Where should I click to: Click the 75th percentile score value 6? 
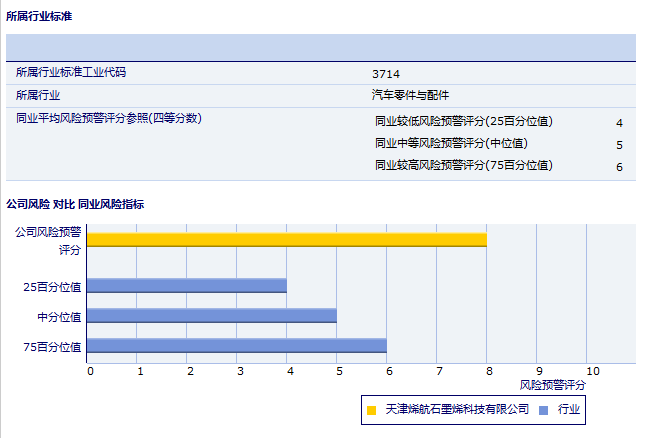pyautogui.click(x=619, y=167)
